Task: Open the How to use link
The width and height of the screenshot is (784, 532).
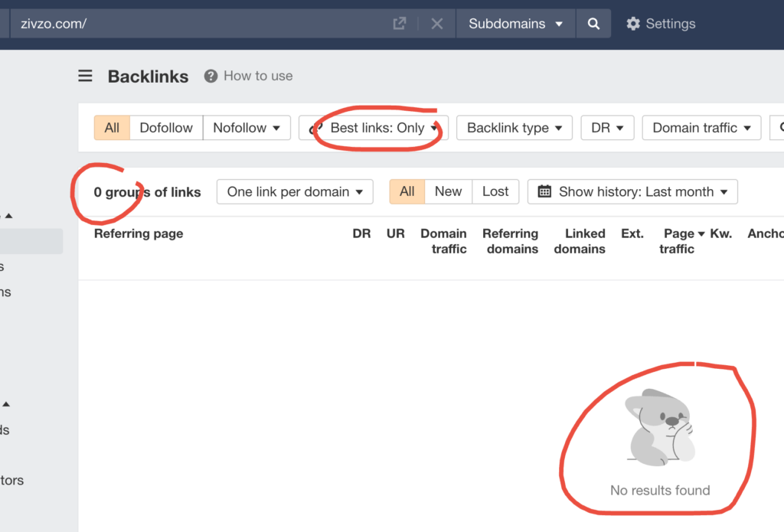Action: [x=258, y=76]
